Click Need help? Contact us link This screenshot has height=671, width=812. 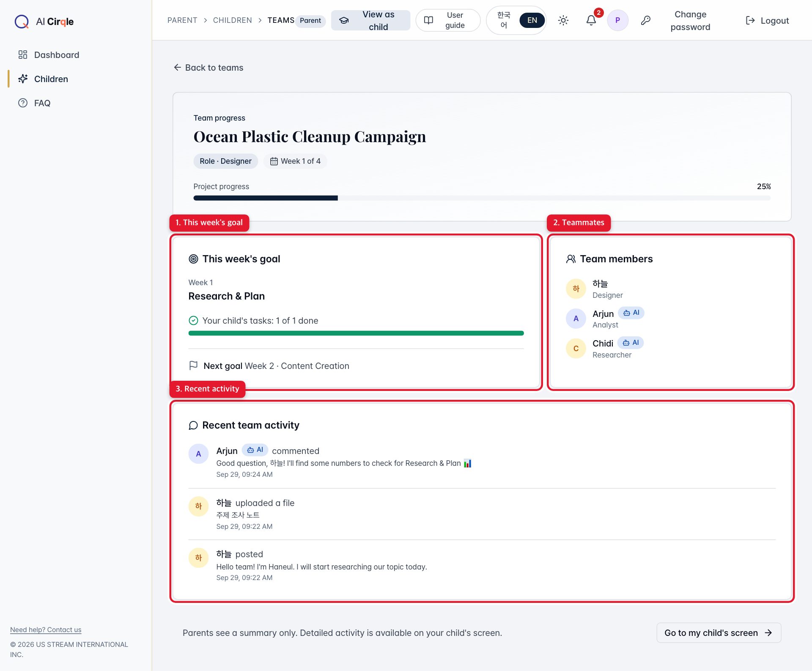click(46, 630)
